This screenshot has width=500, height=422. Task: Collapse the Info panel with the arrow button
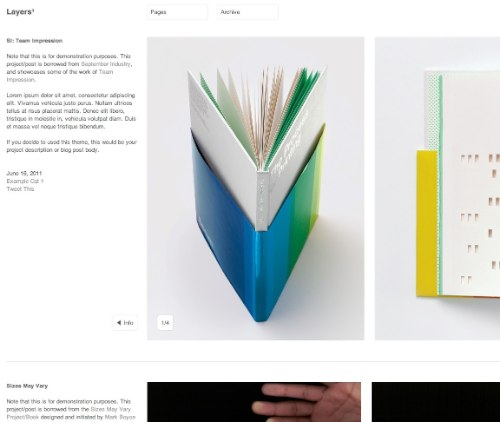(x=125, y=323)
